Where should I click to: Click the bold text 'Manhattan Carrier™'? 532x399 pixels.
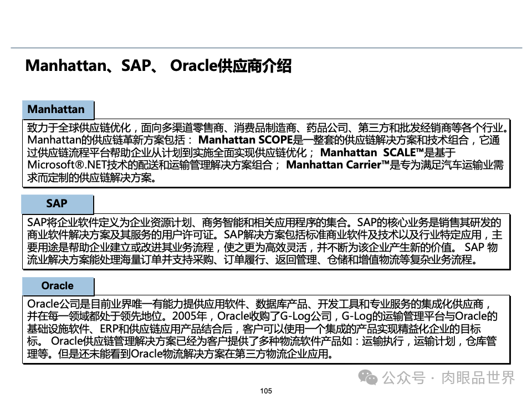(337, 165)
